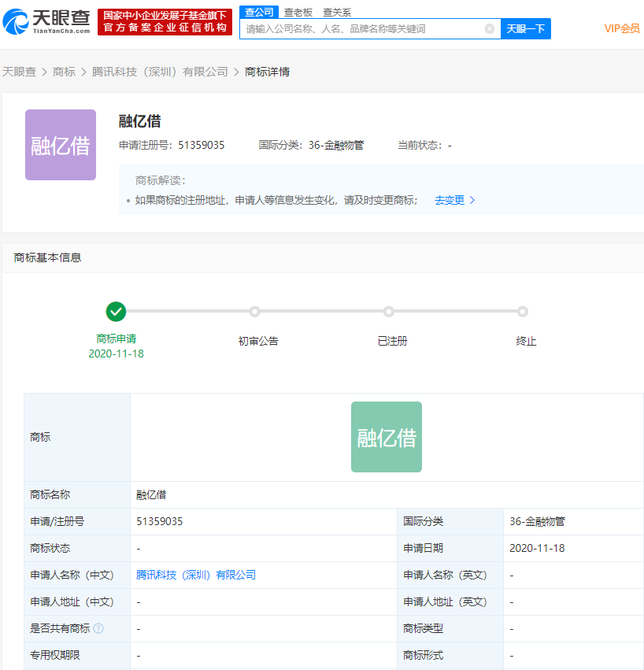Image resolution: width=644 pixels, height=670 pixels.
Task: Expand the chevron next to 去变更
Action: pyautogui.click(x=472, y=200)
